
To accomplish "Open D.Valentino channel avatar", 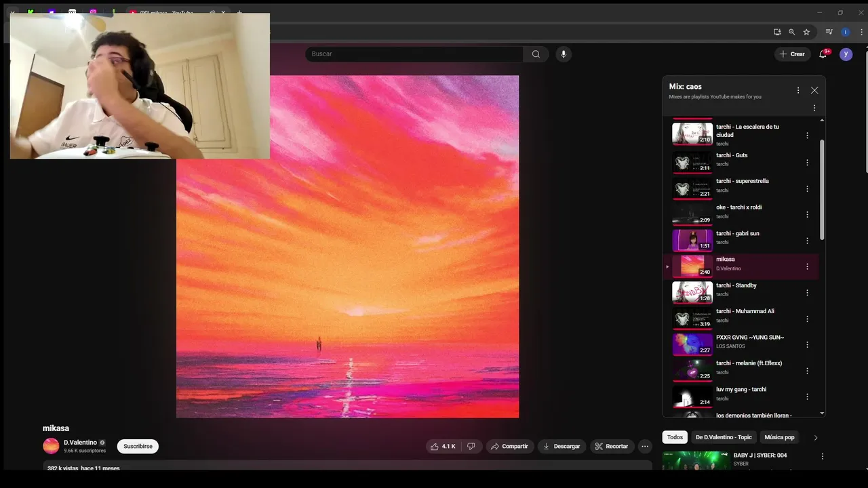I will (51, 446).
